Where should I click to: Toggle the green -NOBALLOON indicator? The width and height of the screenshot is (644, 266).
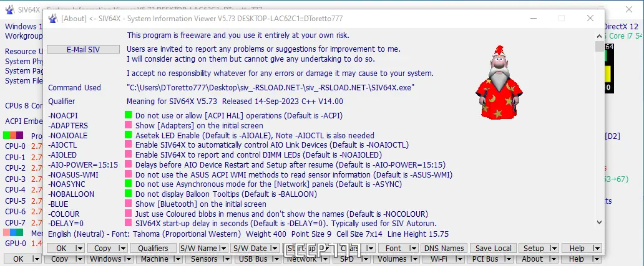(x=128, y=194)
